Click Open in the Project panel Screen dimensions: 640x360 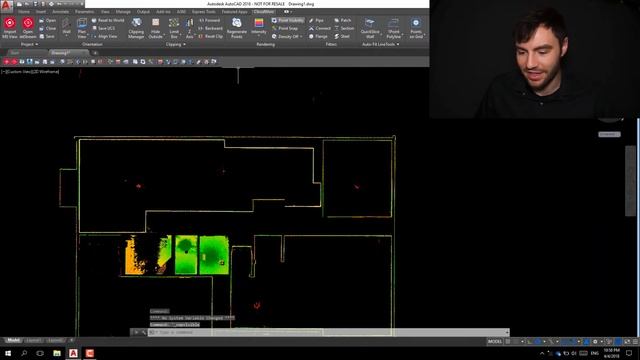coord(48,20)
